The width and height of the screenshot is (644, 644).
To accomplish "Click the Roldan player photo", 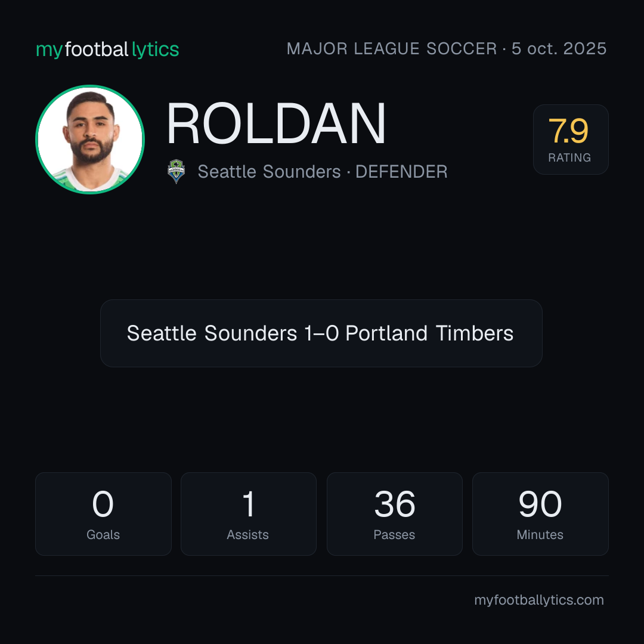I will click(90, 140).
